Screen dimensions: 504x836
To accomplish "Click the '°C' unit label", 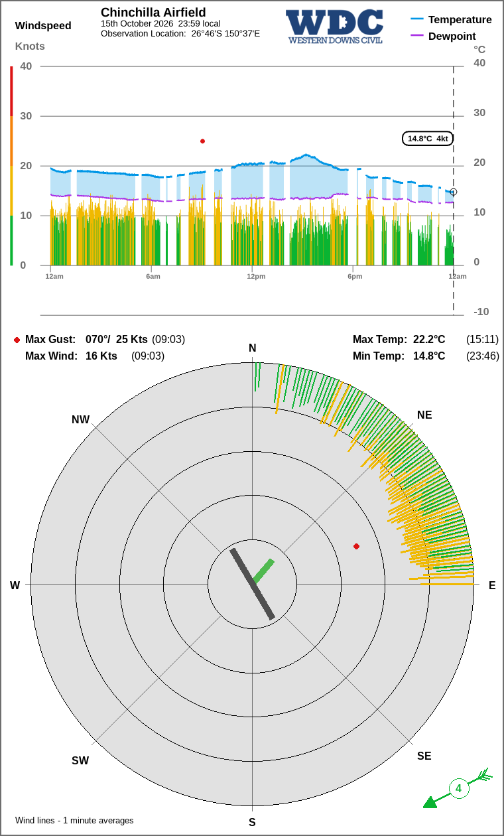I will pyautogui.click(x=479, y=50).
